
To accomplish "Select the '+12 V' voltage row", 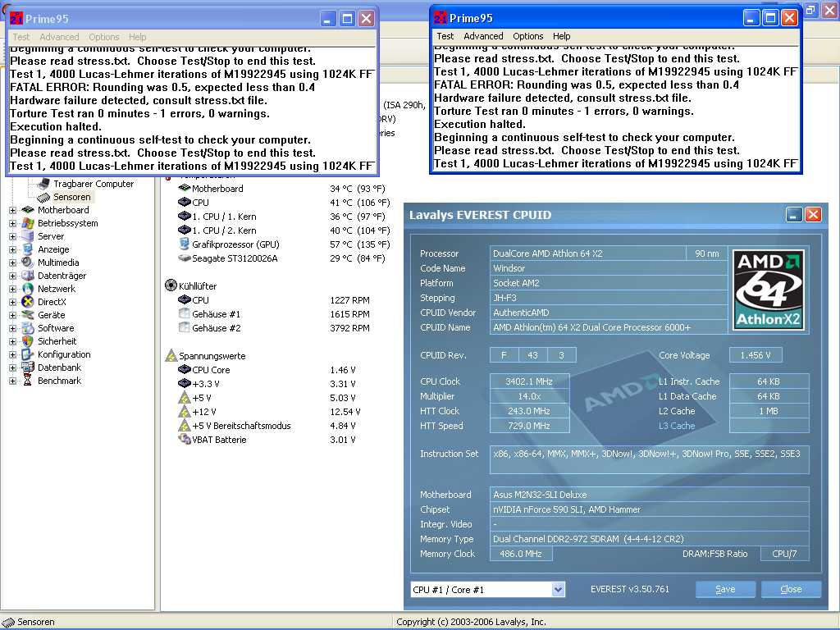I will click(x=269, y=412).
